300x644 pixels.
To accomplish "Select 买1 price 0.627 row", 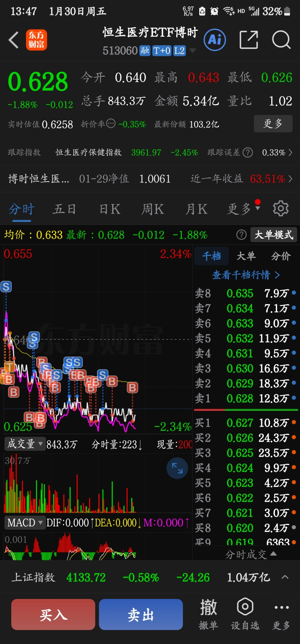I will click(x=246, y=423).
